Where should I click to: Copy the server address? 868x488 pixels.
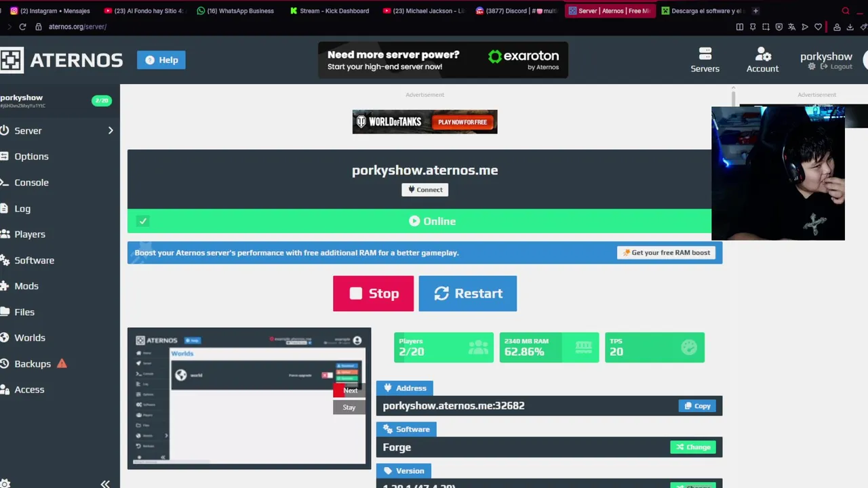(x=697, y=406)
